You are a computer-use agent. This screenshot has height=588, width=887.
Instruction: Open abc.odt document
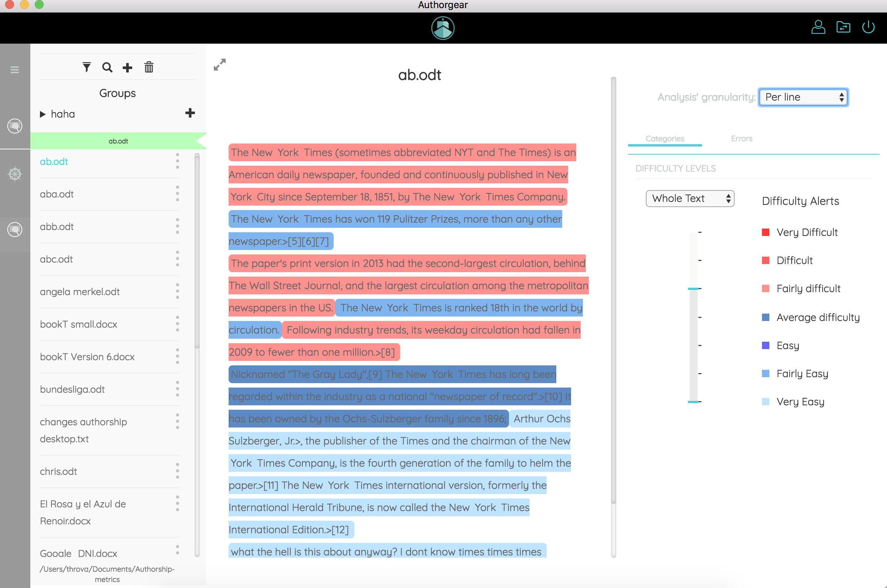[56, 259]
